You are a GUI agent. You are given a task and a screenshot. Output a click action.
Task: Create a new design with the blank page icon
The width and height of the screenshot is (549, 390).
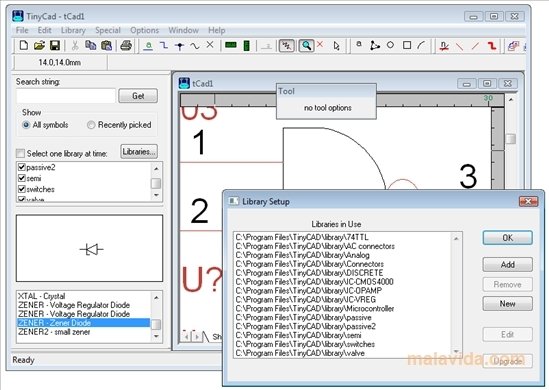(x=24, y=46)
